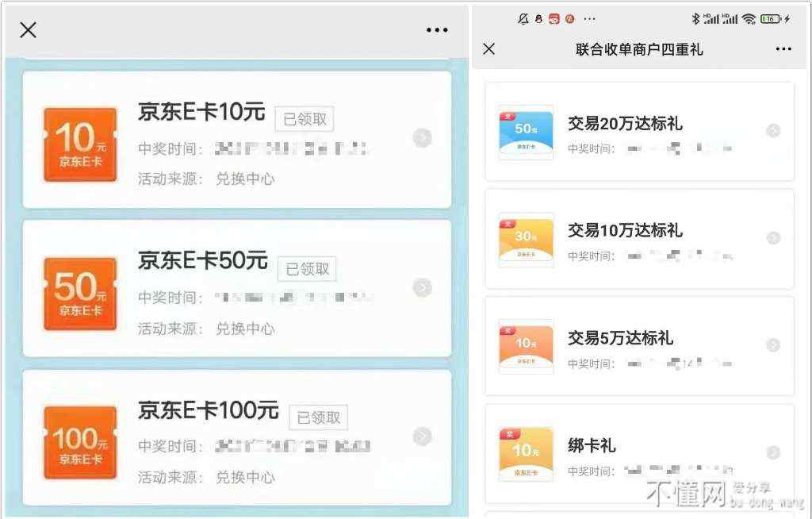Click 活动来源 兑换中心 on 京东E卡50元 card

(206, 329)
